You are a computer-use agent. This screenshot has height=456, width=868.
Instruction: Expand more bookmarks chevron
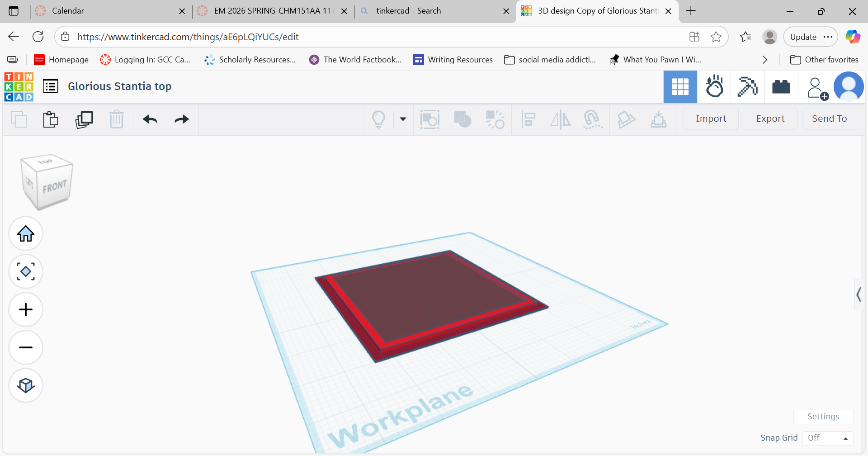tap(764, 60)
